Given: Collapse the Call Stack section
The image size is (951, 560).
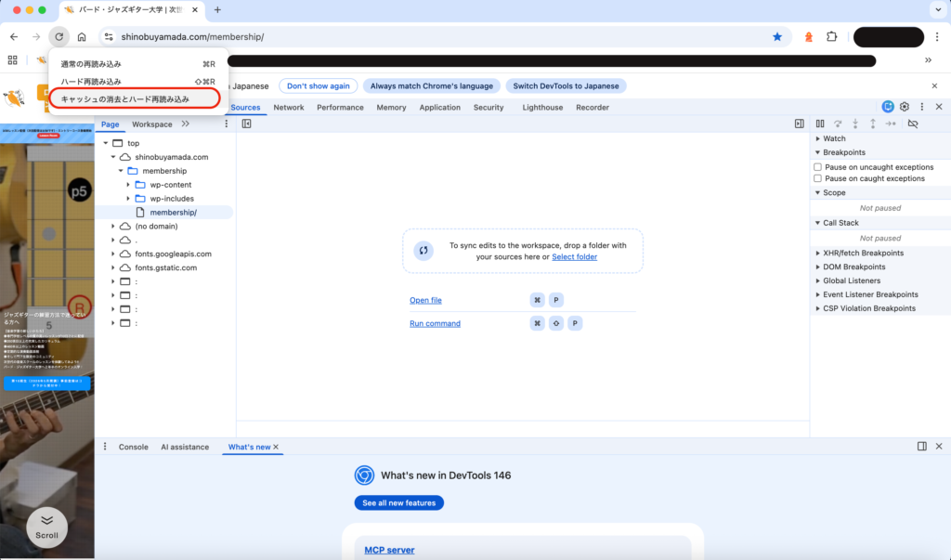Looking at the screenshot, I should click(x=840, y=223).
